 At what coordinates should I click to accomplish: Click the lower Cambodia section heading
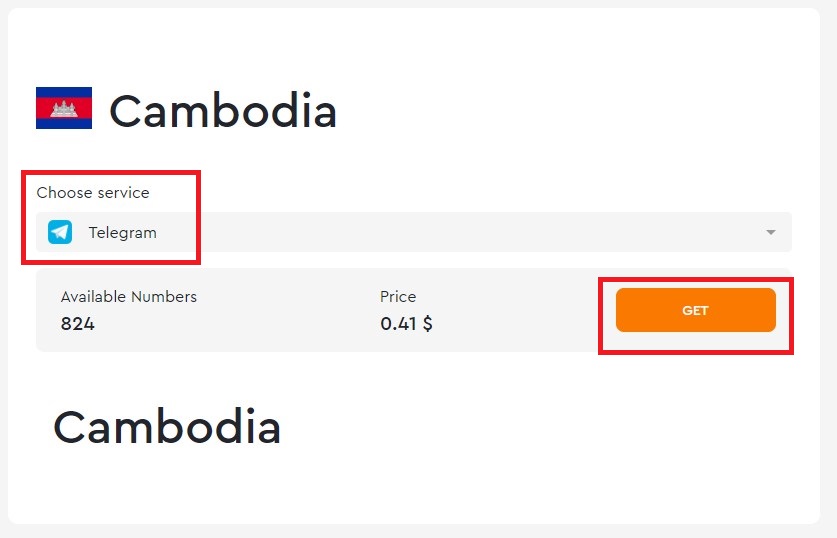167,426
